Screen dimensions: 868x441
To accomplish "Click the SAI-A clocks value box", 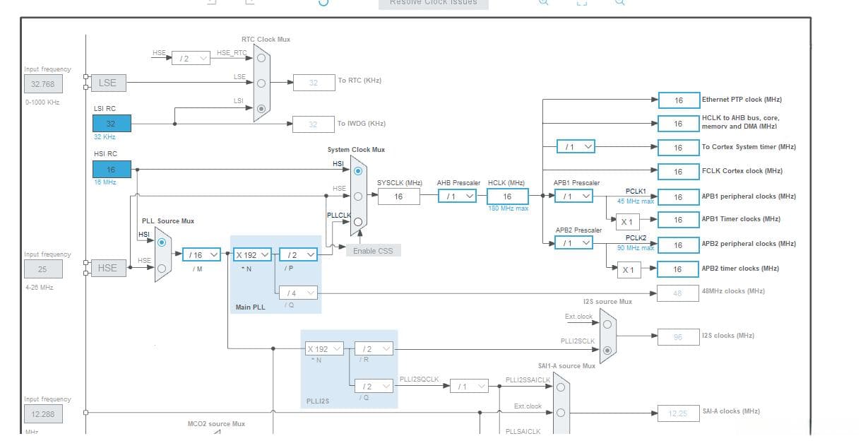I will click(x=678, y=413).
